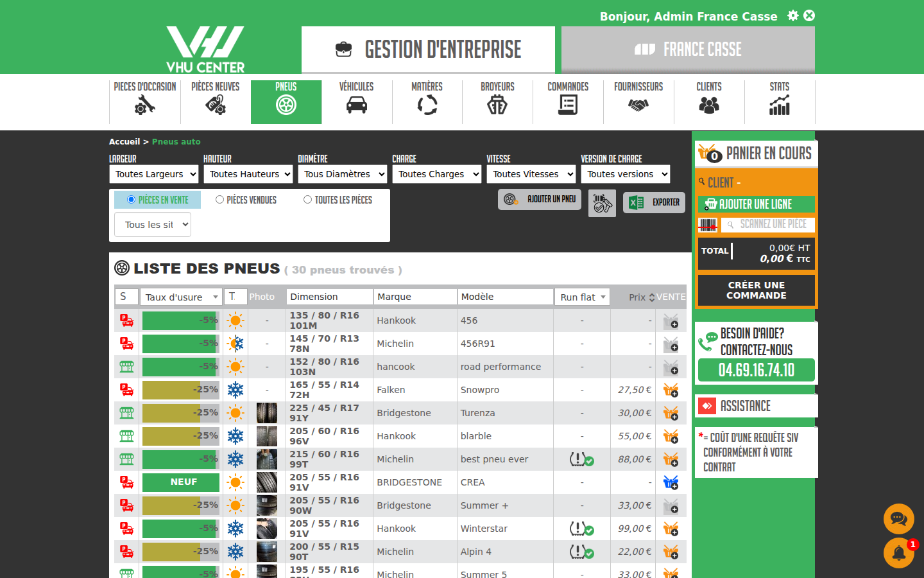Click sun season icon on Turenza row

coord(235,413)
